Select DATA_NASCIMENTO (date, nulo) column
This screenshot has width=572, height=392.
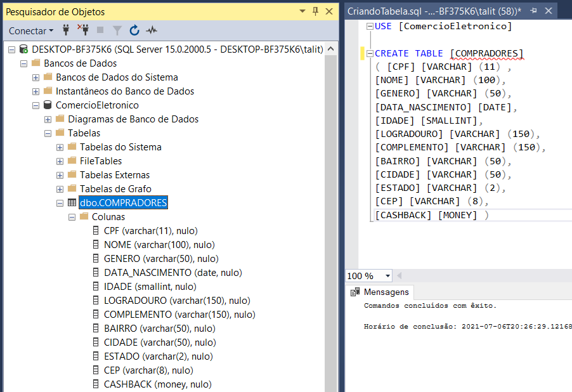click(x=173, y=272)
